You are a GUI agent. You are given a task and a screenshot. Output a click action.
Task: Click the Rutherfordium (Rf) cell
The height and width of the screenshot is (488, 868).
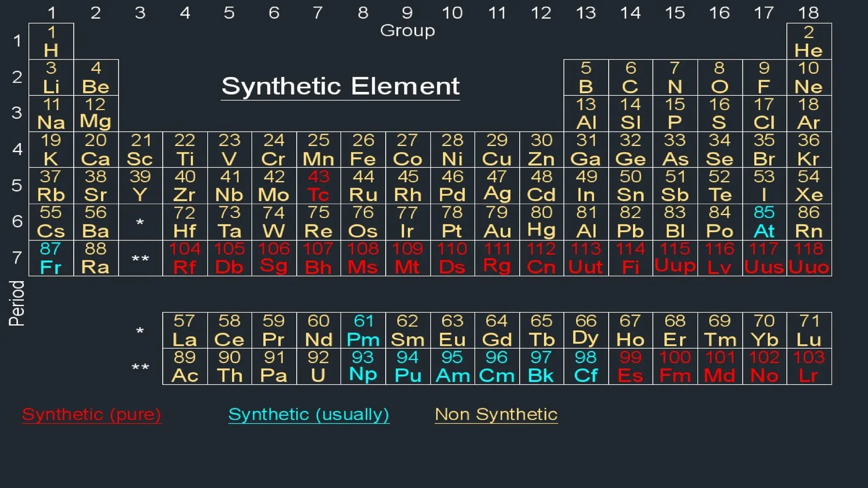[185, 258]
